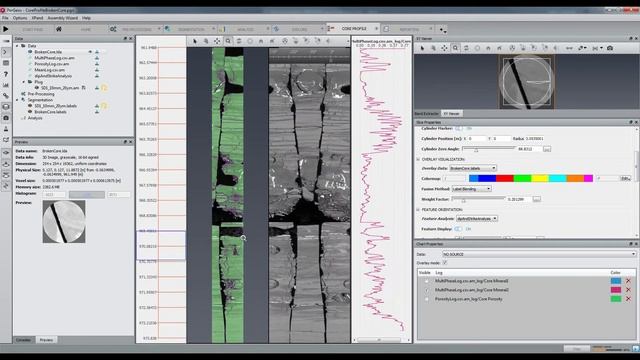Select the magnifier zoom tool in XY Viewer toolbar
Viewport: 640px width, 360px height.
[455, 48]
